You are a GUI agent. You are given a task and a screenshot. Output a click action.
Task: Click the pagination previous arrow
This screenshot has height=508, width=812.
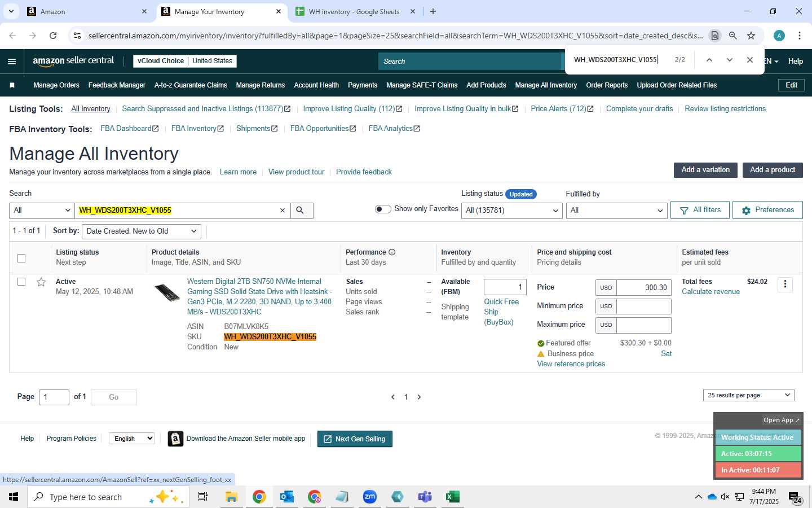pos(393,397)
